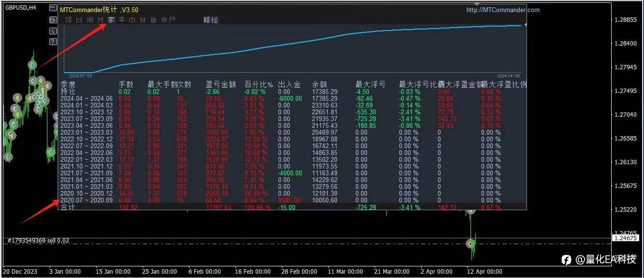Click the 季度 column header
This screenshot has height=278, width=644.
[x=68, y=84]
